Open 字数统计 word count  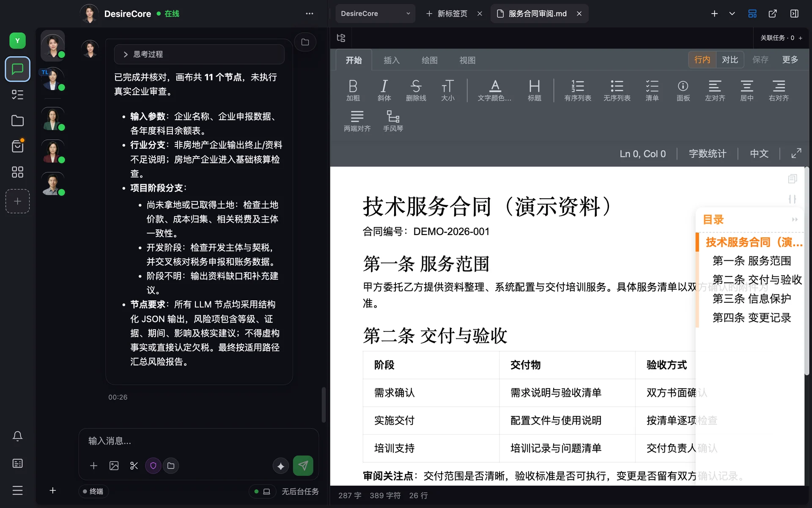click(x=707, y=154)
